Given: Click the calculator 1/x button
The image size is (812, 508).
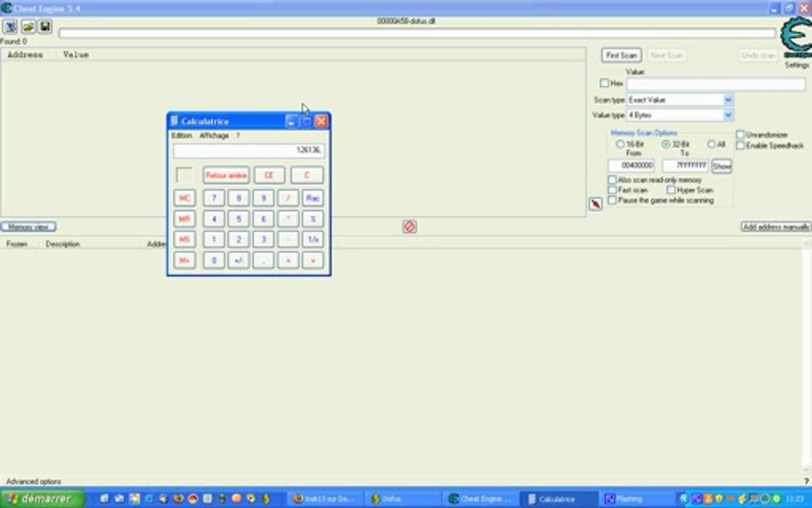Looking at the screenshot, I should pyautogui.click(x=313, y=240).
